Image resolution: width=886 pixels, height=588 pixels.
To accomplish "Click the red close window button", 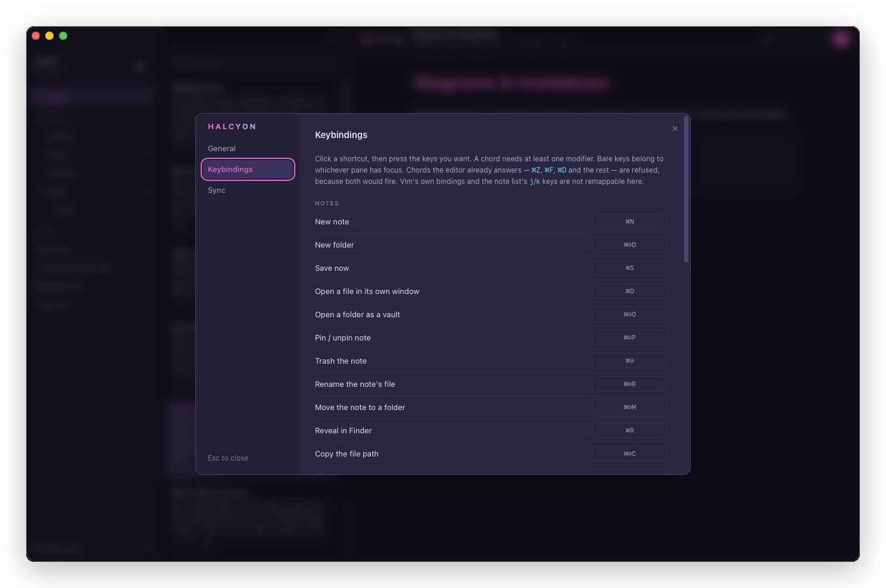I will tap(36, 36).
